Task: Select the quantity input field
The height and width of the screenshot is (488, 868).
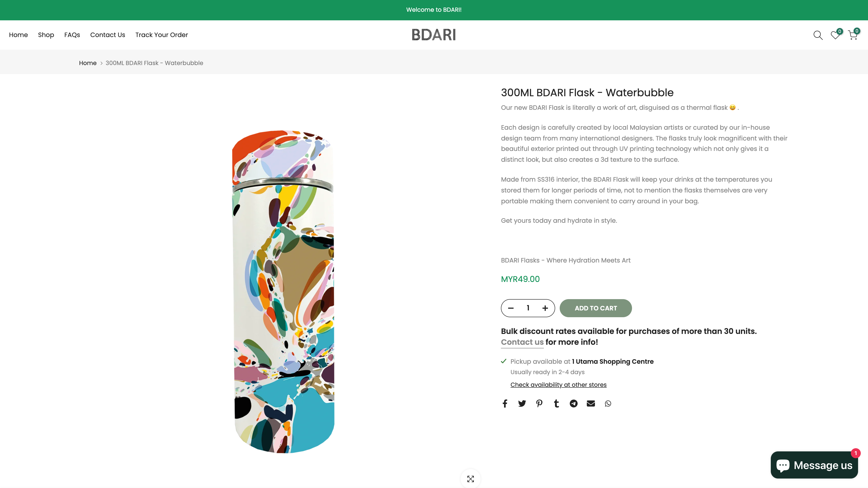Action: pyautogui.click(x=527, y=308)
